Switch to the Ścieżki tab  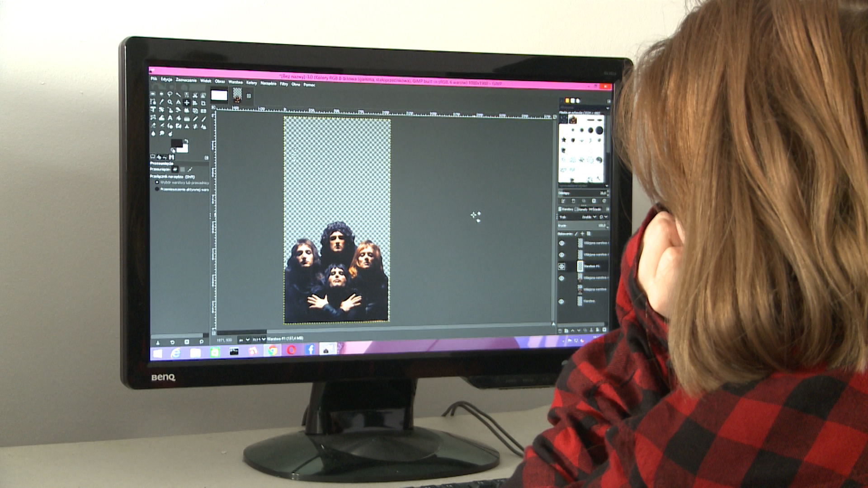tap(594, 209)
